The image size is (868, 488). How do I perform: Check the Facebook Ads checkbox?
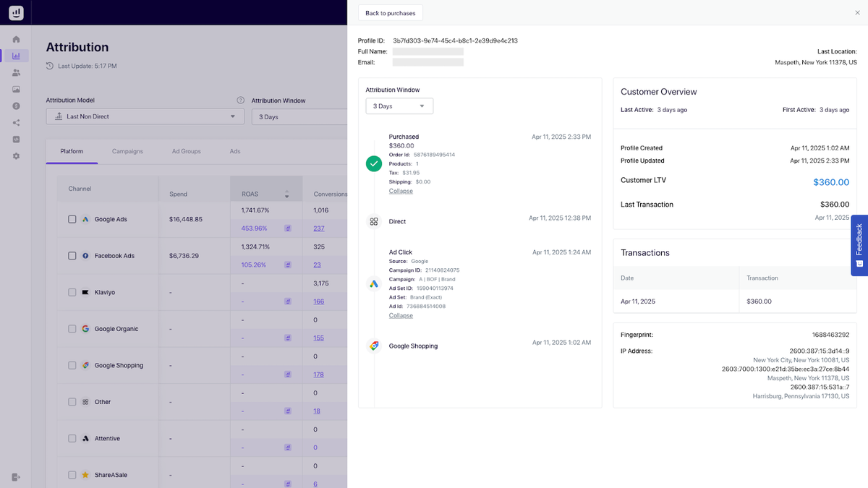72,255
